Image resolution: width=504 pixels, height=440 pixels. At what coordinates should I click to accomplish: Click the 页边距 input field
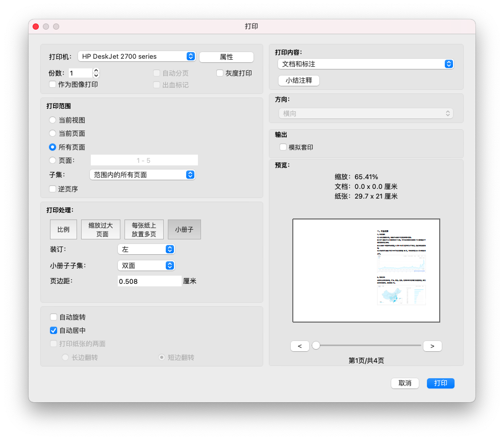(149, 281)
